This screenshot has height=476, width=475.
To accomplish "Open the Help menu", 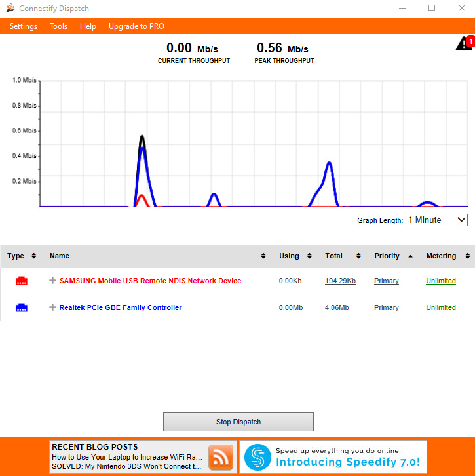I will tap(88, 26).
